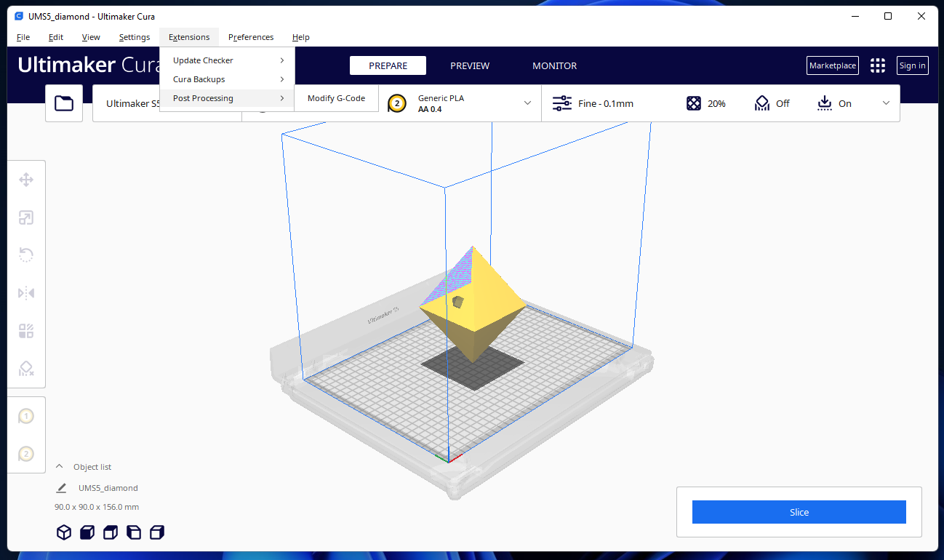This screenshot has width=944, height=560.
Task: Open Per Model Settings tool
Action: 26,331
